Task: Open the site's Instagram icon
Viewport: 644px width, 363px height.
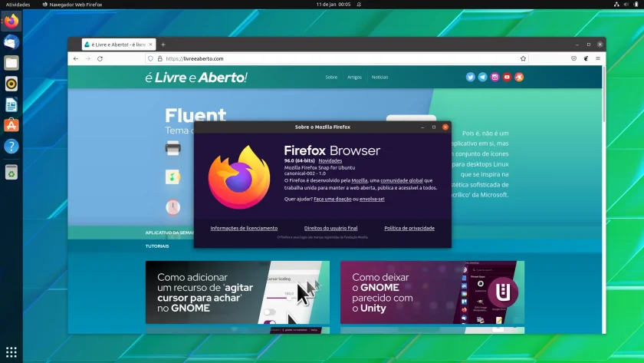Action: click(495, 77)
